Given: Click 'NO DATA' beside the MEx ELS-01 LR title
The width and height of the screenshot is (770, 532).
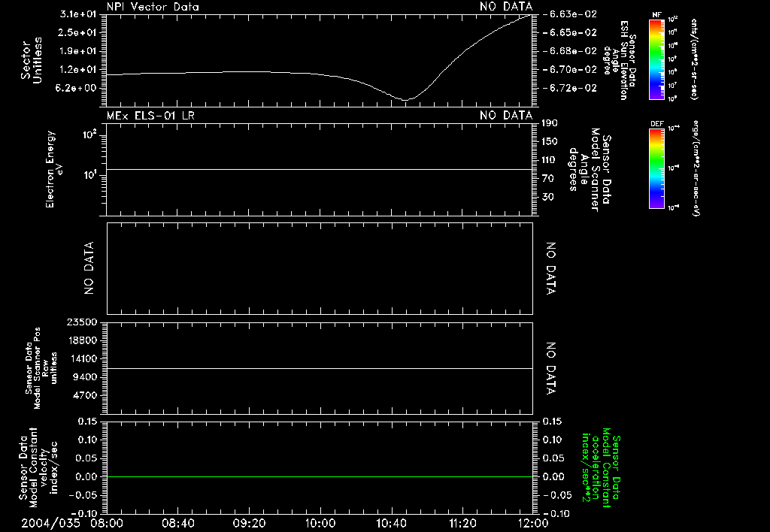Looking at the screenshot, I should (x=506, y=115).
